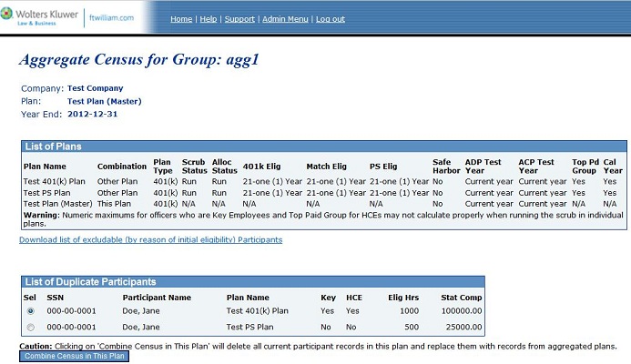Open the Support menu link
Viewport: 631px width, 364px height.
[239, 19]
